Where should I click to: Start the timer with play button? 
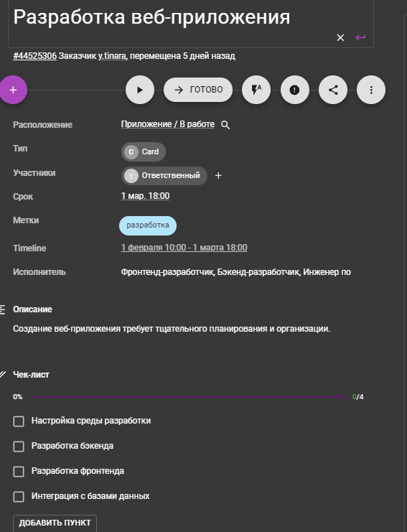140,90
